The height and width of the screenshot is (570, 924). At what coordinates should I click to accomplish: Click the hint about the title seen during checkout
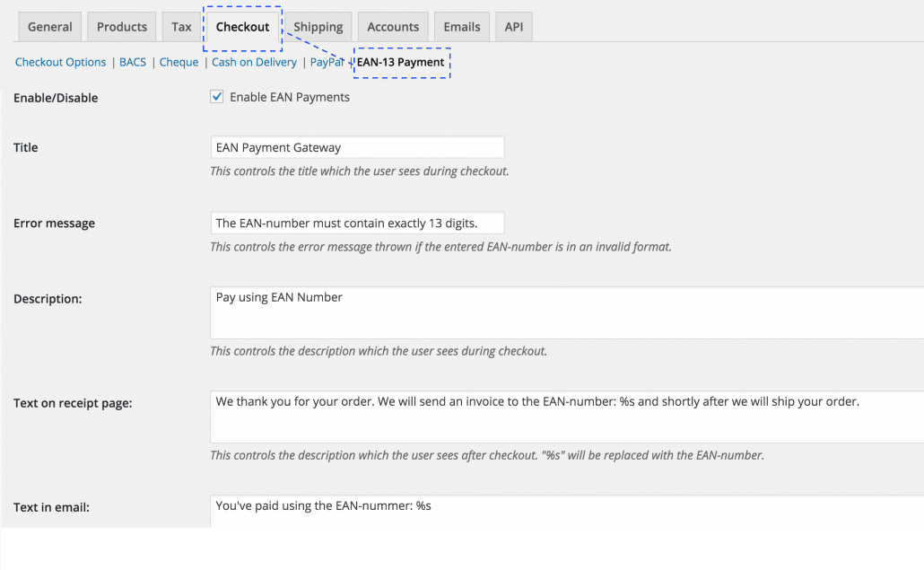[360, 171]
